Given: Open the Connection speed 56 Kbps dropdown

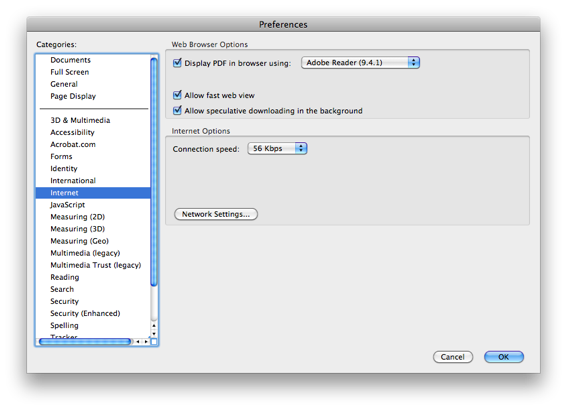Looking at the screenshot, I should (x=277, y=148).
